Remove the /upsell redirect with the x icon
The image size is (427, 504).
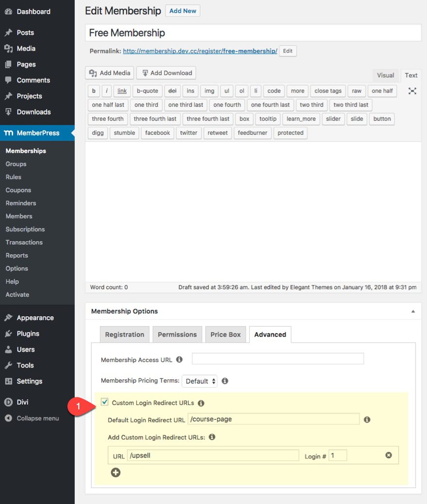(x=388, y=455)
